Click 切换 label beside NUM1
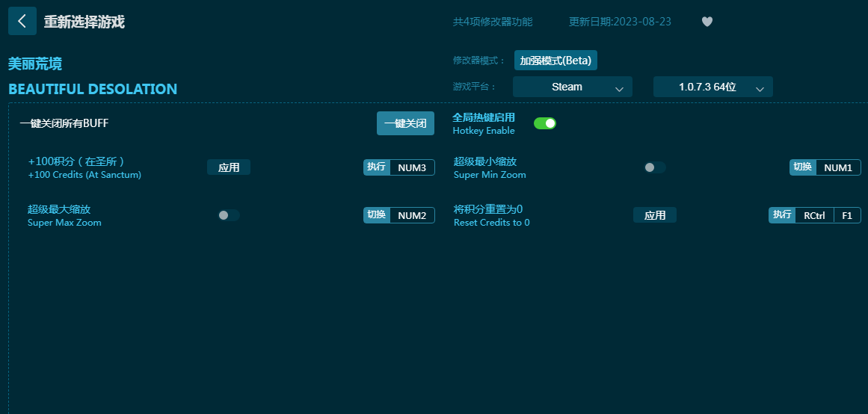Screen dimensions: 868x414 point(803,167)
